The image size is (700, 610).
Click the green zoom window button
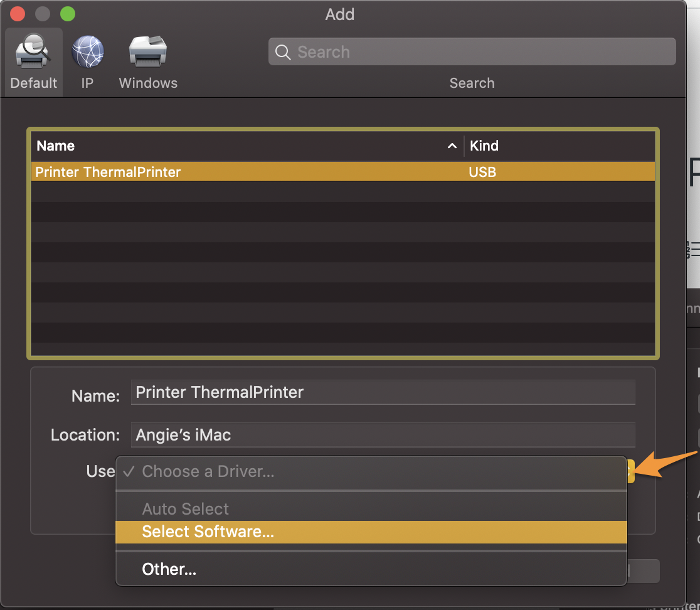[x=67, y=14]
